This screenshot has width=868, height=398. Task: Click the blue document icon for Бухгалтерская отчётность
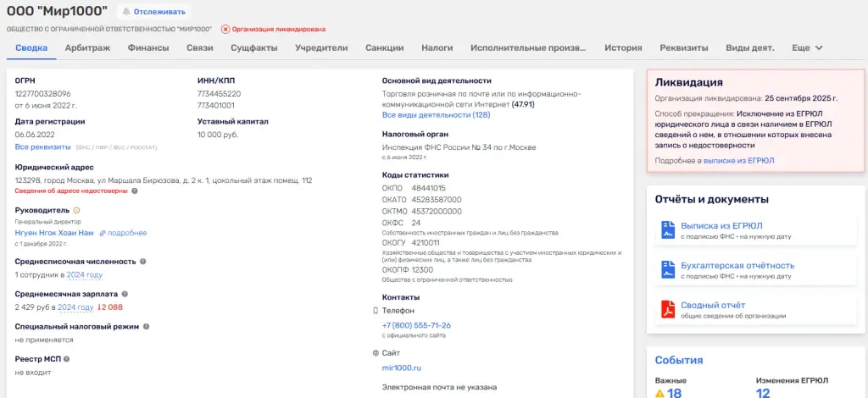coord(668,270)
